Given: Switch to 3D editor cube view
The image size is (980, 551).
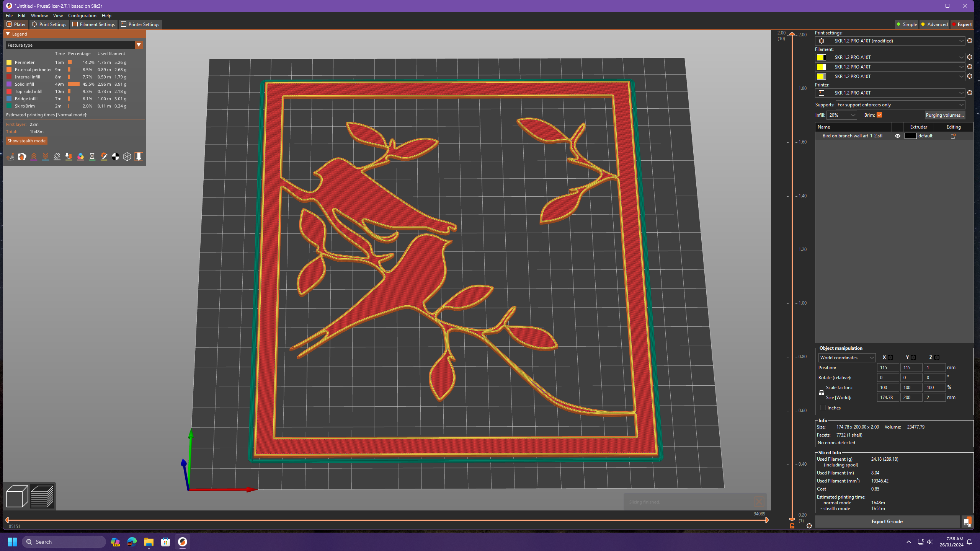Looking at the screenshot, I should click(17, 496).
